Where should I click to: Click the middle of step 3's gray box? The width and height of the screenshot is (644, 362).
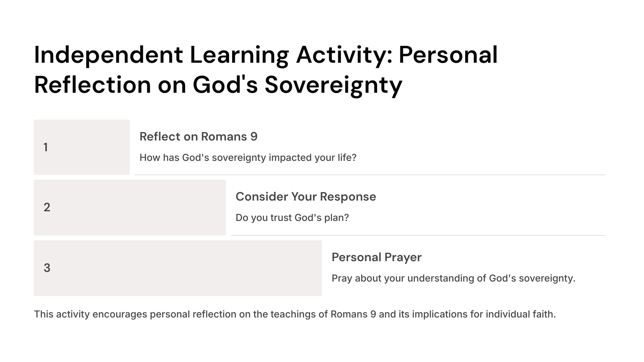178,268
